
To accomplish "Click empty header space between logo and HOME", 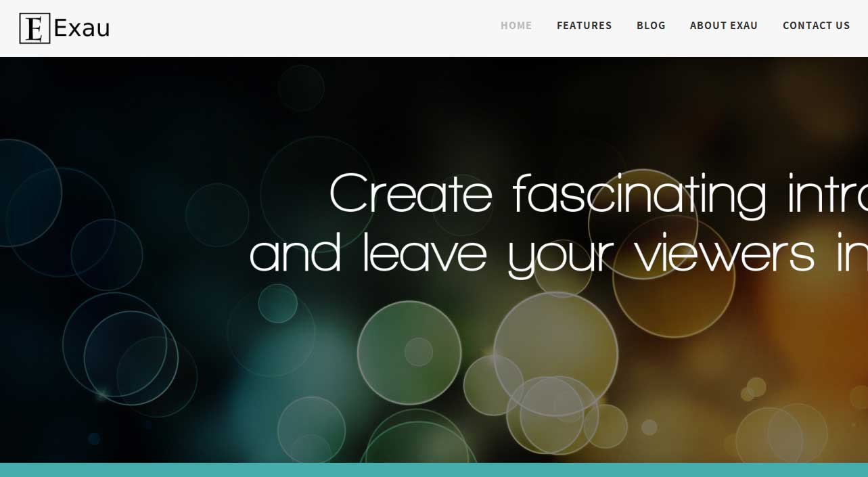I will (x=304, y=28).
